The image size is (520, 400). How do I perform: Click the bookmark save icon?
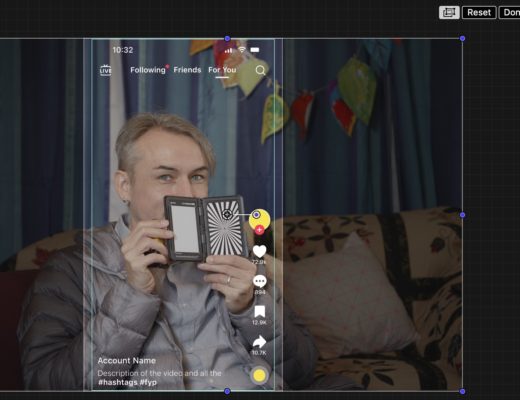click(260, 312)
